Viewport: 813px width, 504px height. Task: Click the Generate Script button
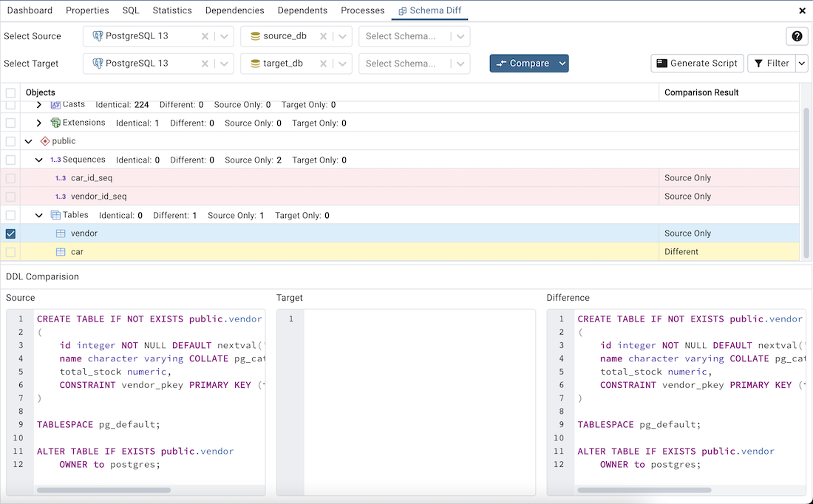tap(696, 63)
